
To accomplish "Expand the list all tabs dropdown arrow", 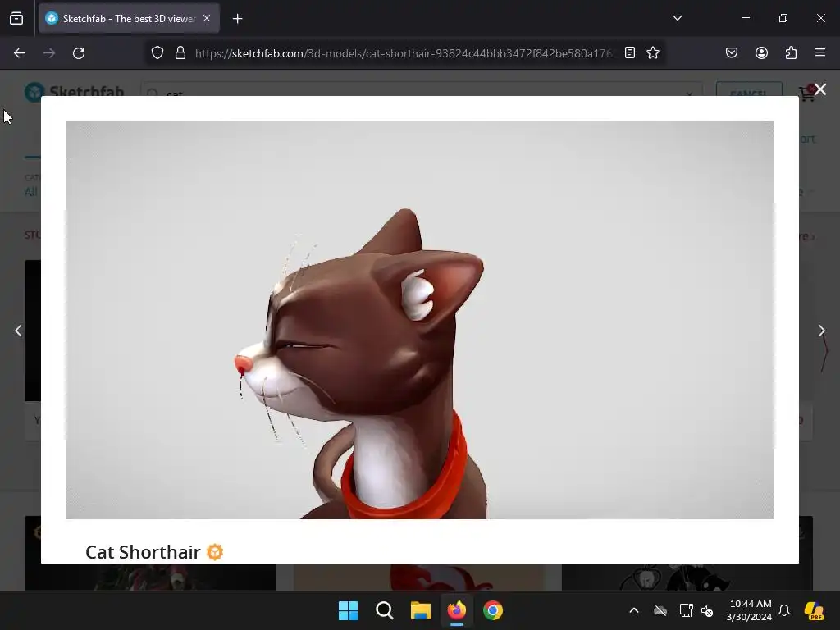I will point(677,18).
